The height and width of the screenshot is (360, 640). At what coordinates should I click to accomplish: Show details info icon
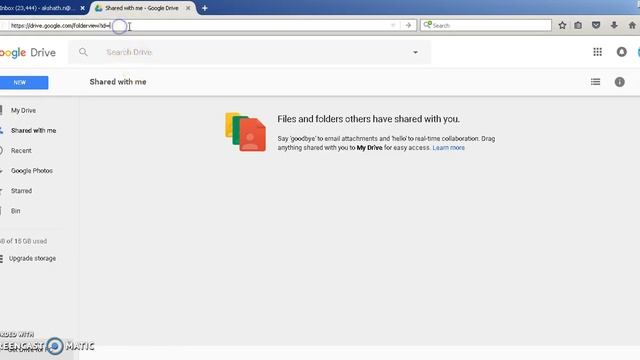pyautogui.click(x=620, y=82)
